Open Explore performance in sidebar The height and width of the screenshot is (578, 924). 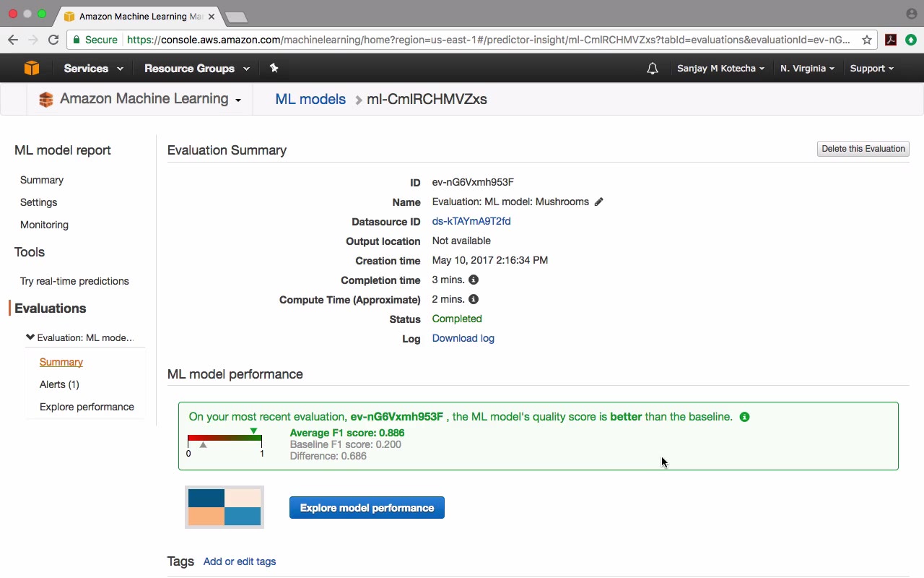[87, 407]
